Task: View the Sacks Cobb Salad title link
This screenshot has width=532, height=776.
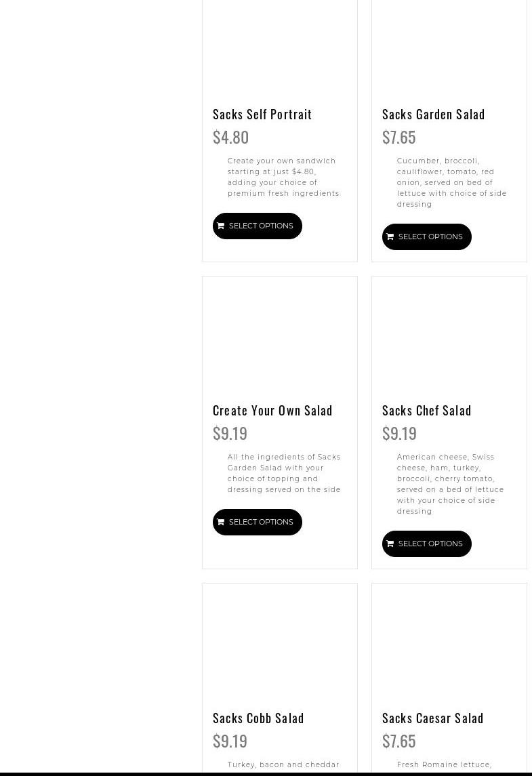Action: tap(258, 718)
